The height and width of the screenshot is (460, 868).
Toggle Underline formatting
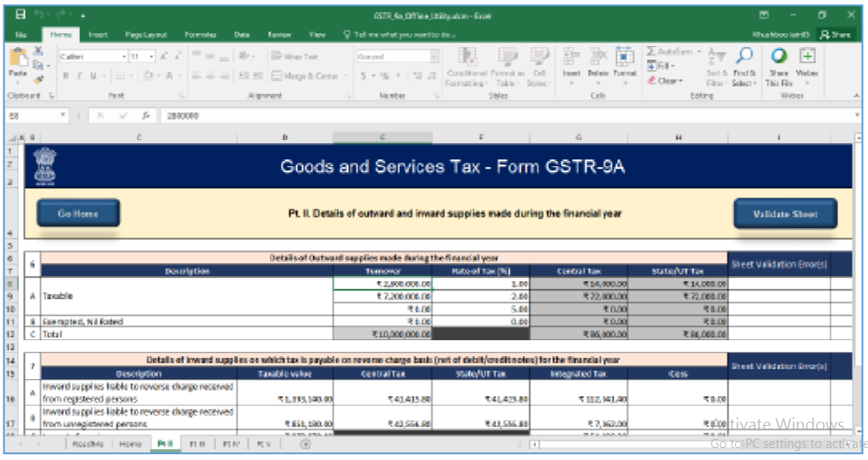click(93, 76)
